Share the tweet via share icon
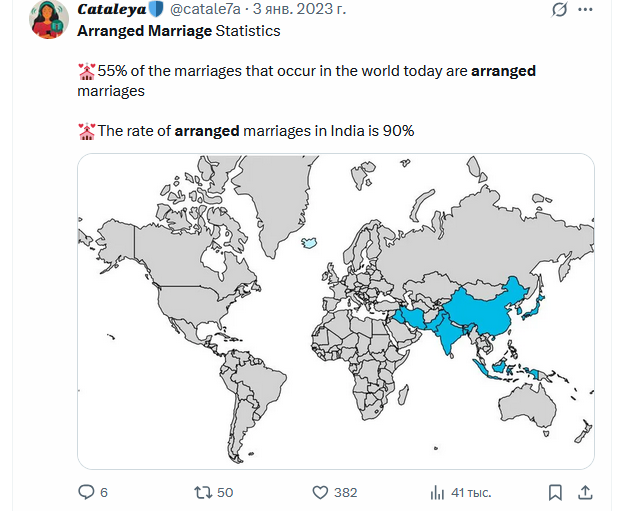The width and height of the screenshot is (628, 511). (587, 492)
